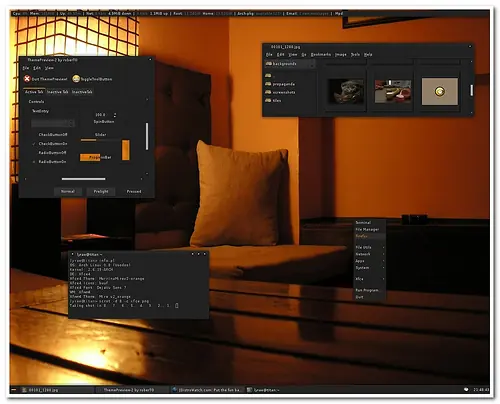Image resolution: width=500 pixels, height=404 pixels.
Task: Click the Firefox icon in the taskbar
Action: 175,390
